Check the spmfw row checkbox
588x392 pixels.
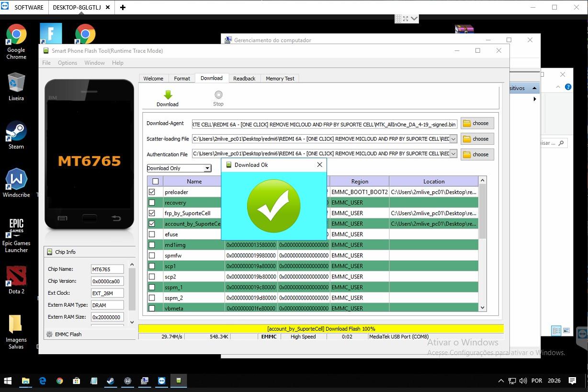click(x=152, y=255)
